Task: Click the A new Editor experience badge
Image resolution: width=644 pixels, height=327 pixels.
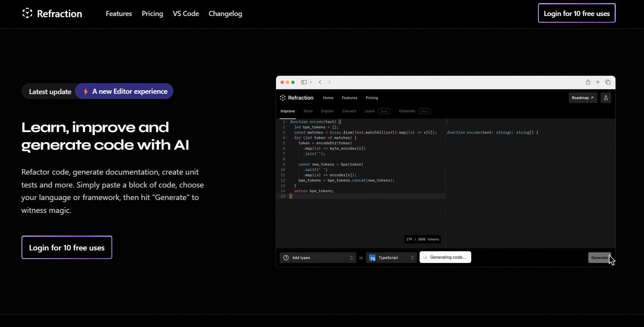Action: click(124, 91)
